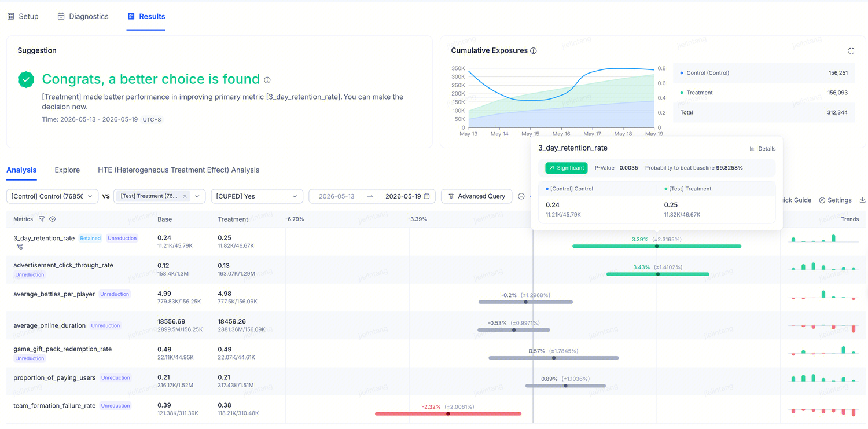The width and height of the screenshot is (868, 429).
Task: Click the filter icon next to Metrics header
Action: pyautogui.click(x=42, y=219)
